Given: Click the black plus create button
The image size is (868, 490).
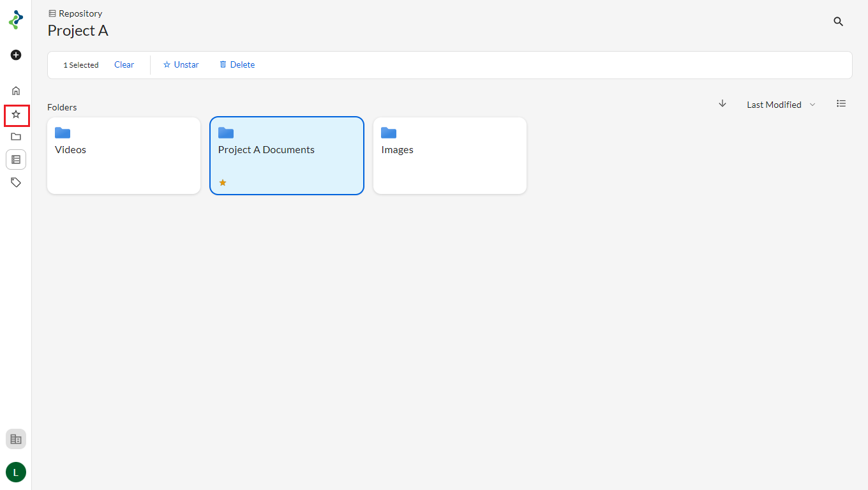Looking at the screenshot, I should coord(16,55).
